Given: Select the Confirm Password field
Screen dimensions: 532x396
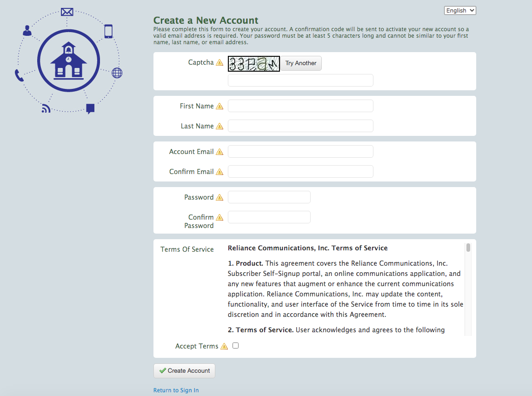Looking at the screenshot, I should [269, 217].
